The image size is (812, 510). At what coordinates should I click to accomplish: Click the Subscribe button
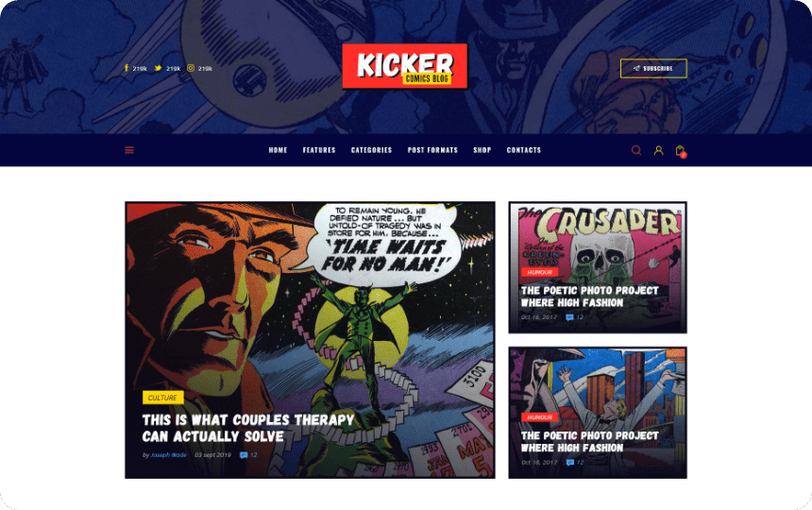coord(653,68)
